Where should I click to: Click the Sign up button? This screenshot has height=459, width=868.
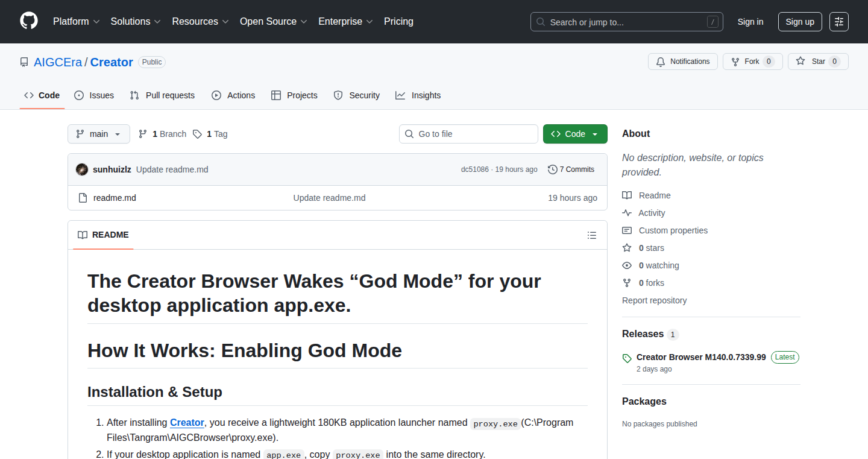coord(800,22)
